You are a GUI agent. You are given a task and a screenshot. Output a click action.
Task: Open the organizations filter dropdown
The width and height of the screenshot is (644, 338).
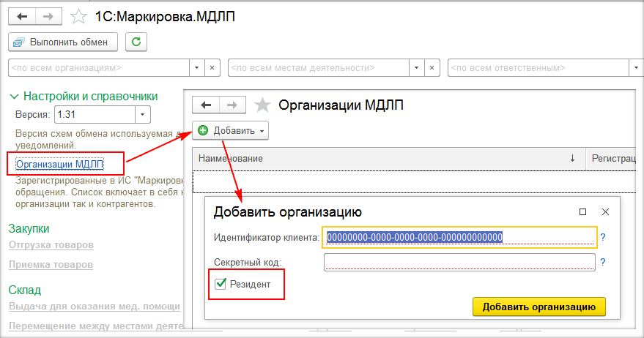197,68
